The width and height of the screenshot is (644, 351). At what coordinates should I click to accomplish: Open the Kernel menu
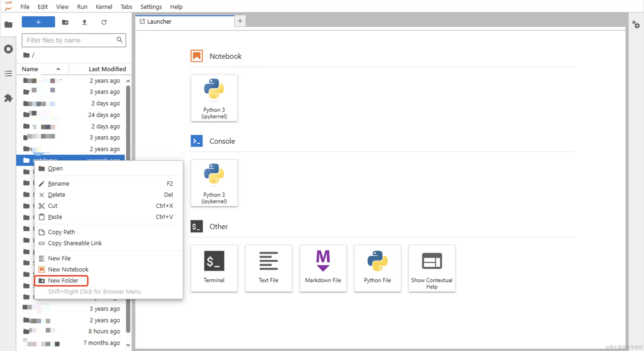(x=103, y=7)
